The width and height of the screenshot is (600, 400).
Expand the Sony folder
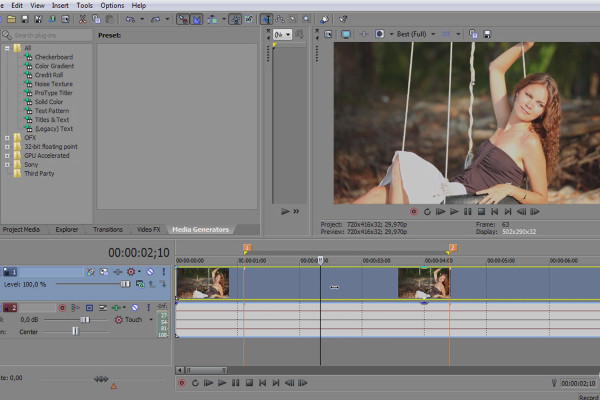point(7,165)
